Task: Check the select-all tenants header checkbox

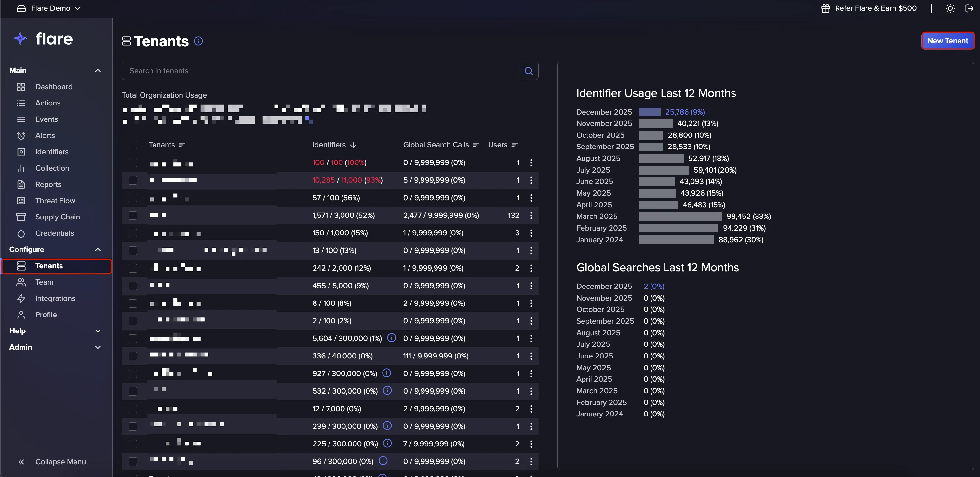Action: [133, 145]
